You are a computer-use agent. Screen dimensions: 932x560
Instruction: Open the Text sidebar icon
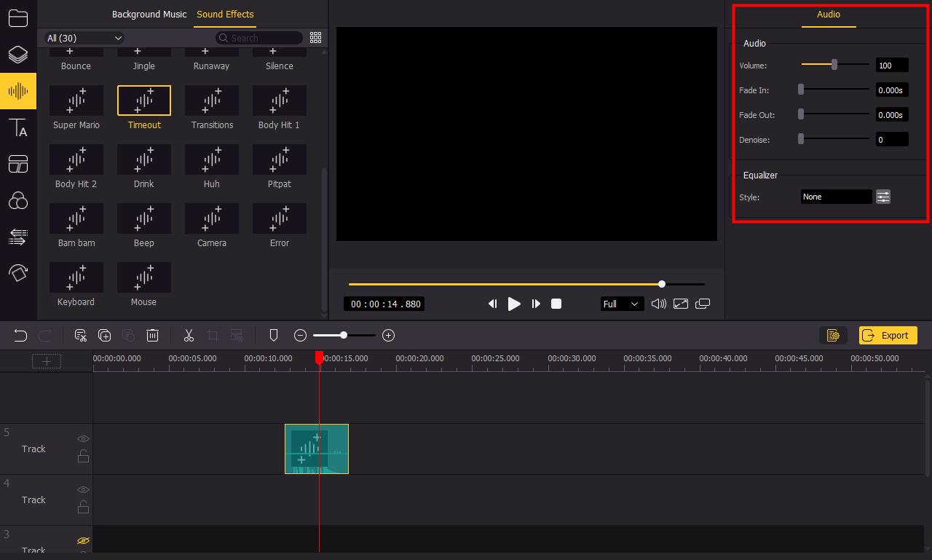[x=18, y=127]
